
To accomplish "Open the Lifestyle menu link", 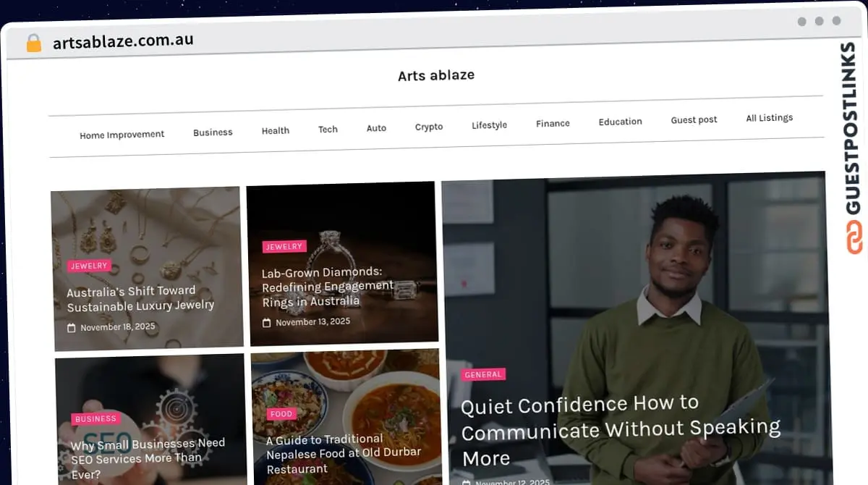I will 489,125.
